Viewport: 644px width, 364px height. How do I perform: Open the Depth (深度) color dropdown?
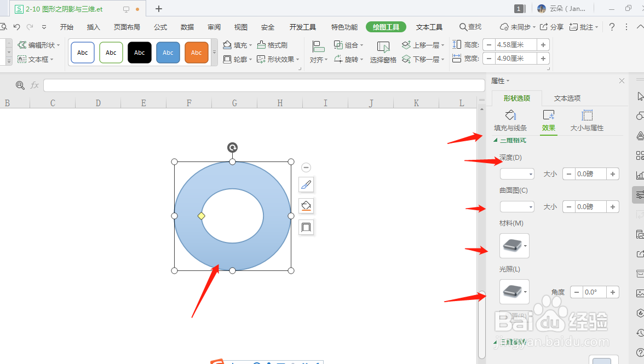pos(517,174)
